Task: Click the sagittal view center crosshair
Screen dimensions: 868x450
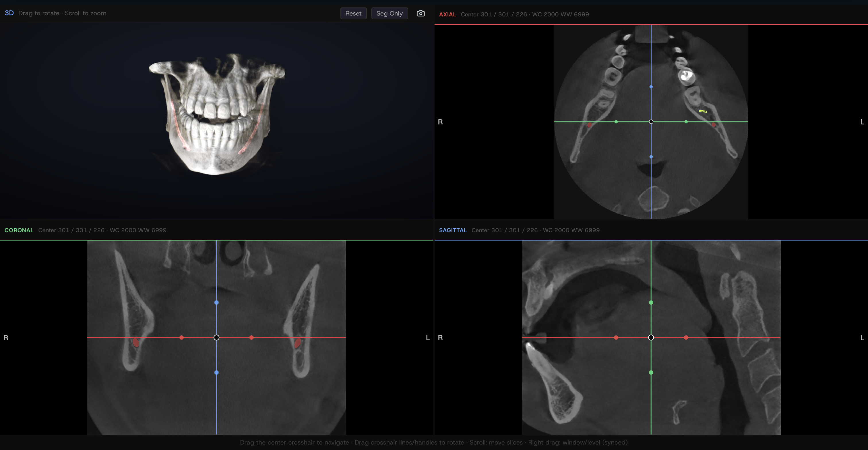Action: [651, 337]
